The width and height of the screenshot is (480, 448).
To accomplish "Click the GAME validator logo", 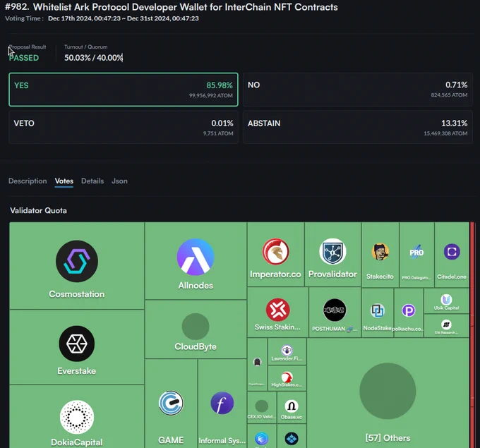I will click(x=171, y=403).
